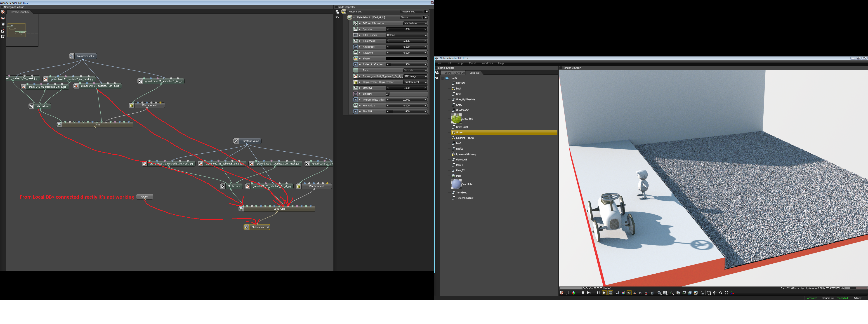Switch to the Live DB tab

click(x=460, y=73)
